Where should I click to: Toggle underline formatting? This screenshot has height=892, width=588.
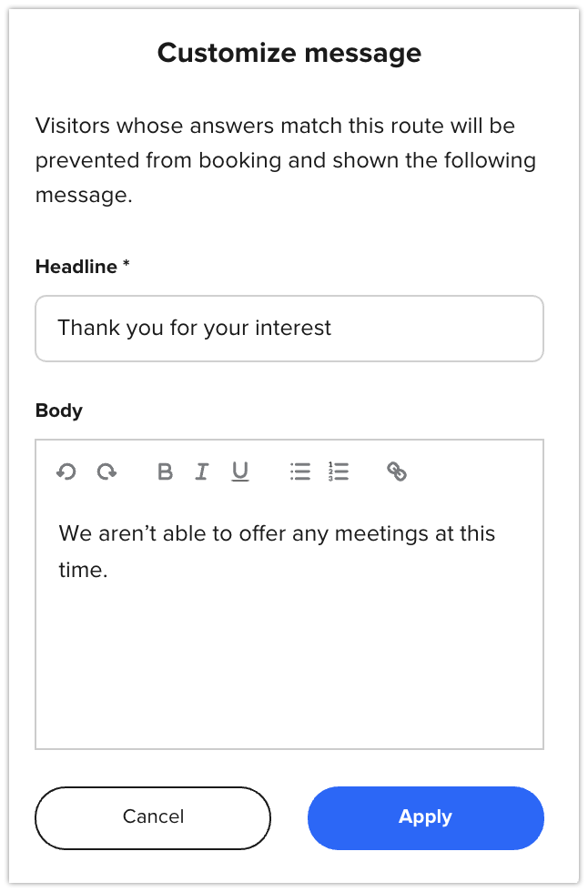coord(240,471)
